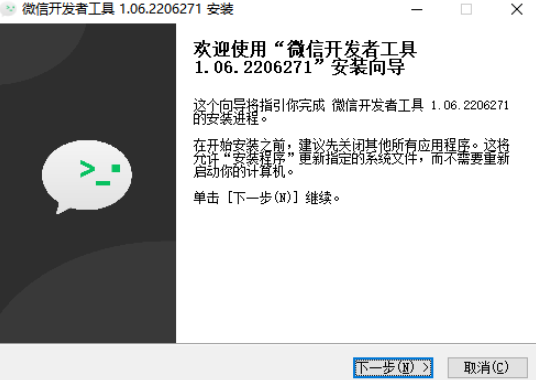Cancel the installation with 取消(C)
Viewport: 536px width, 380px height.
point(487,368)
